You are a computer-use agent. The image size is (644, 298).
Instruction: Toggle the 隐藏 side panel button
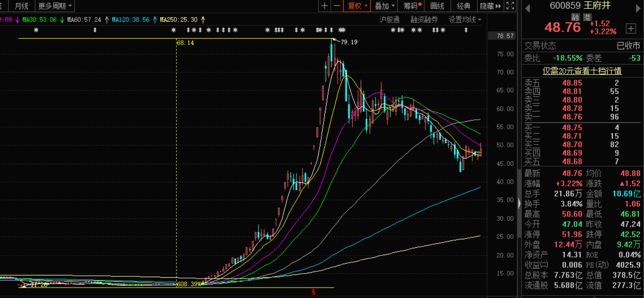point(490,6)
